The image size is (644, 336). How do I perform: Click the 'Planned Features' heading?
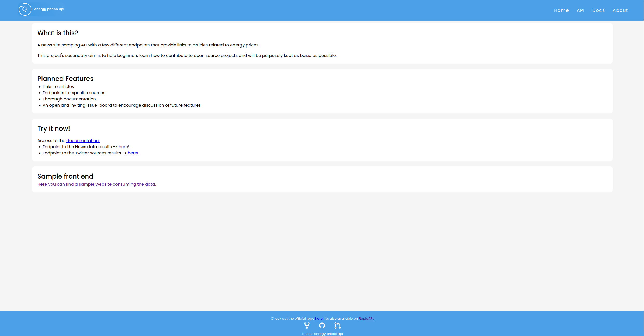(65, 79)
